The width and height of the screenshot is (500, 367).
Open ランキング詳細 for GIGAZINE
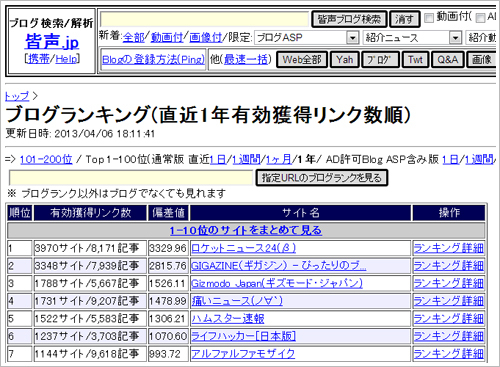tap(448, 266)
